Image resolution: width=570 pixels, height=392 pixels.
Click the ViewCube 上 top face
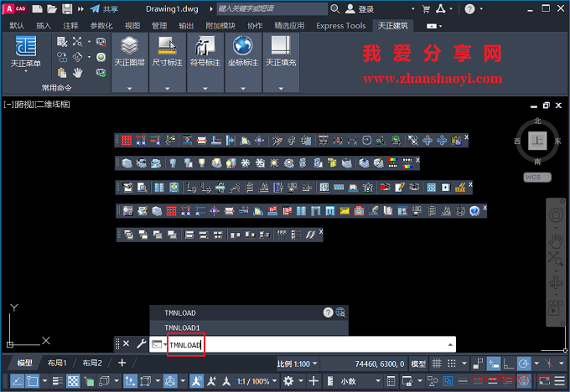(537, 141)
